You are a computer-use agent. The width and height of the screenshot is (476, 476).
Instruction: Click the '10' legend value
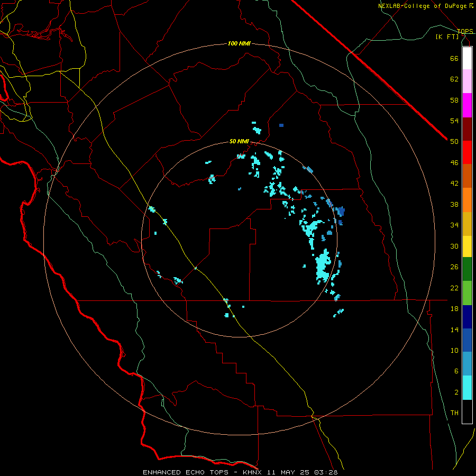(454, 351)
